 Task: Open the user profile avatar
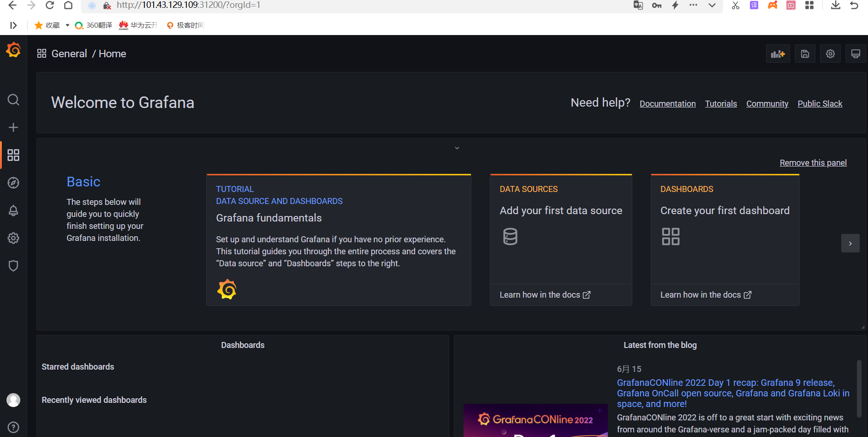tap(13, 400)
